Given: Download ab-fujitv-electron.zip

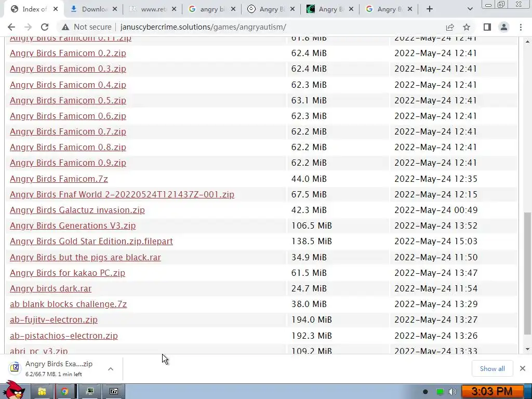Looking at the screenshot, I should tap(54, 320).
